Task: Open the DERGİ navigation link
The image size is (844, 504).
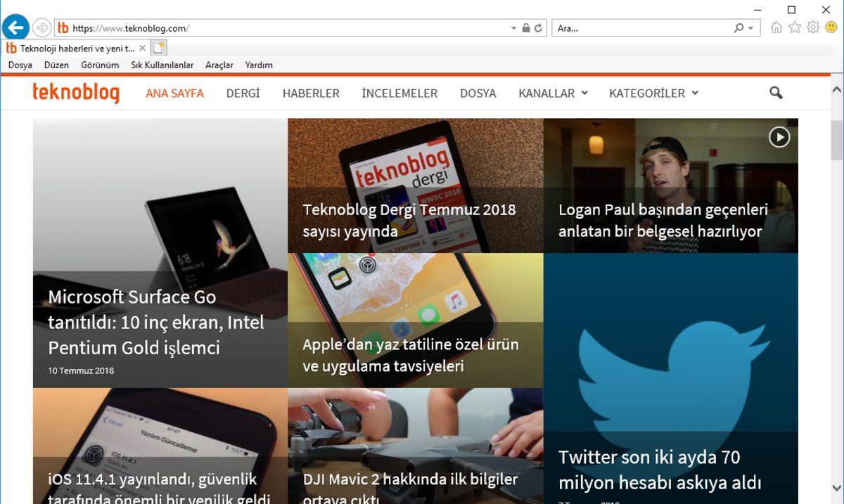Action: (243, 93)
